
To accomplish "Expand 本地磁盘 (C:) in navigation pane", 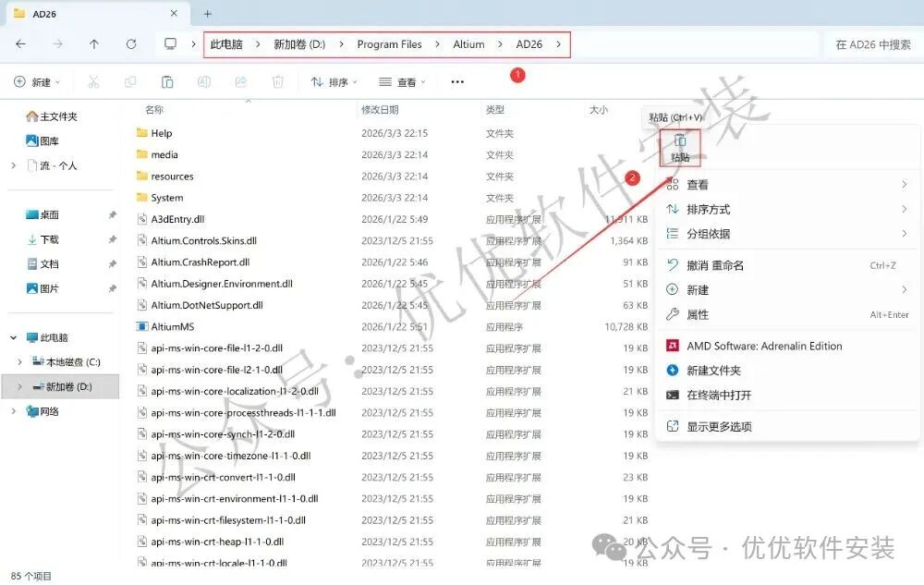I will tap(19, 361).
